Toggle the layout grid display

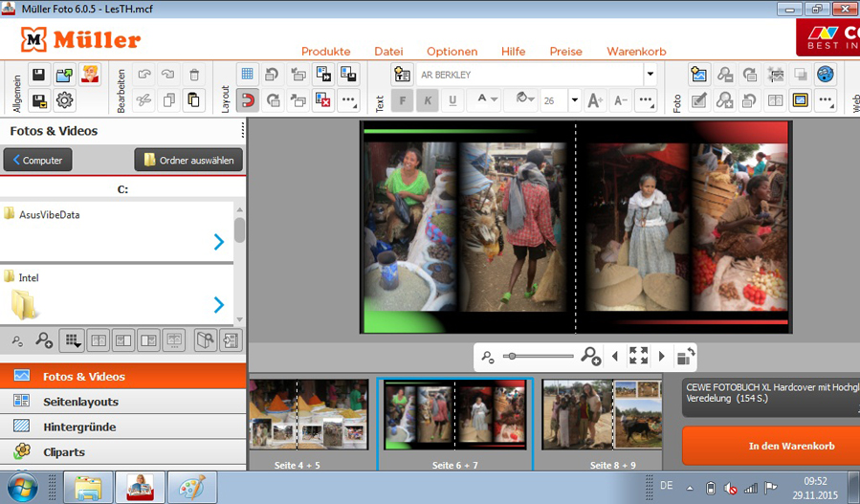248,75
